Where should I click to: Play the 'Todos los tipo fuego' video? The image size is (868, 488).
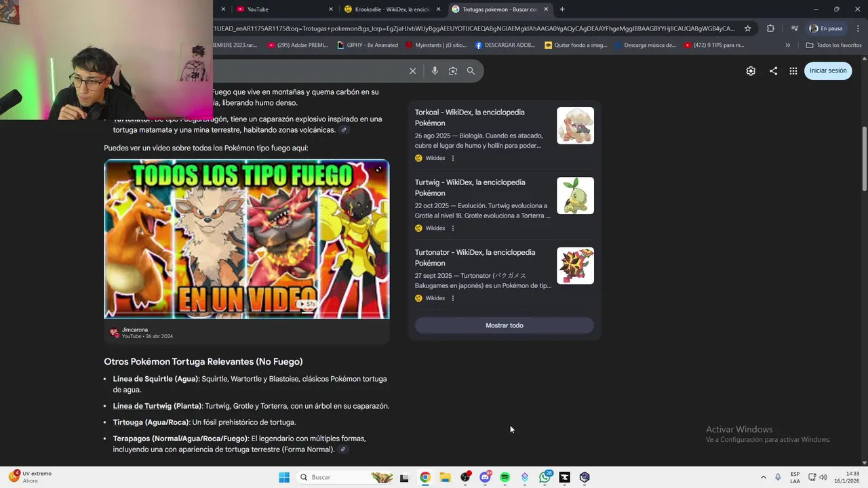246,239
